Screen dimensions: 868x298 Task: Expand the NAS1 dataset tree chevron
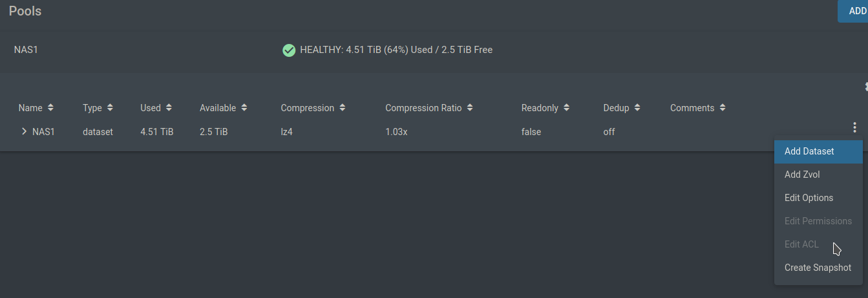24,131
